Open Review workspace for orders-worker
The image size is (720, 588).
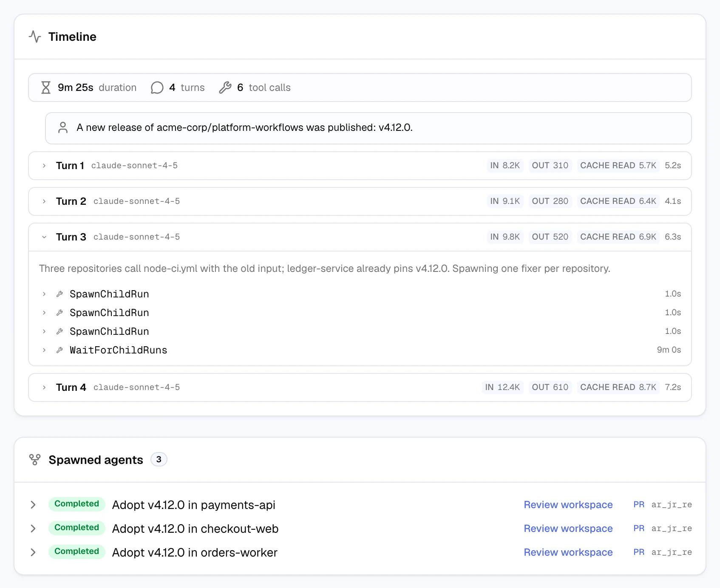coord(568,552)
